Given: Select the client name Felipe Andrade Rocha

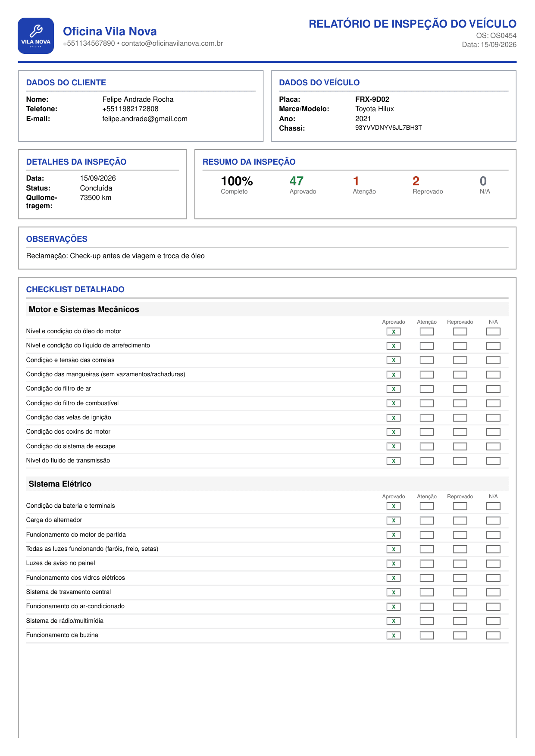Looking at the screenshot, I should [138, 100].
